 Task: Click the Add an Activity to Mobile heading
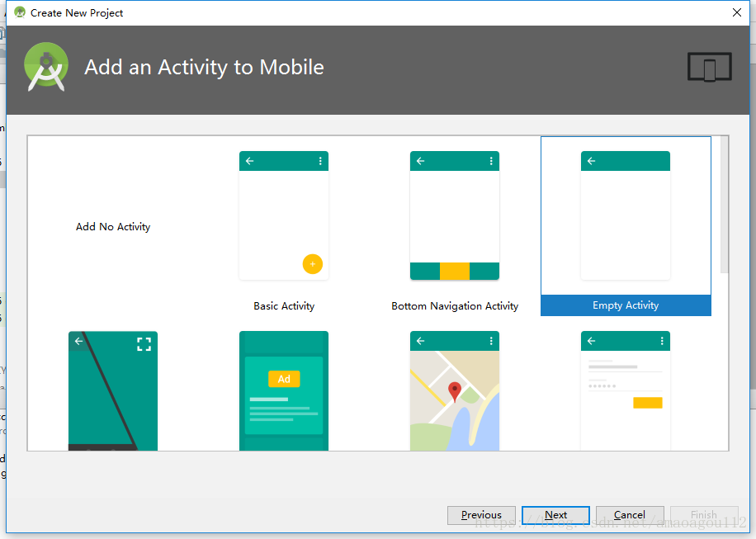(204, 67)
